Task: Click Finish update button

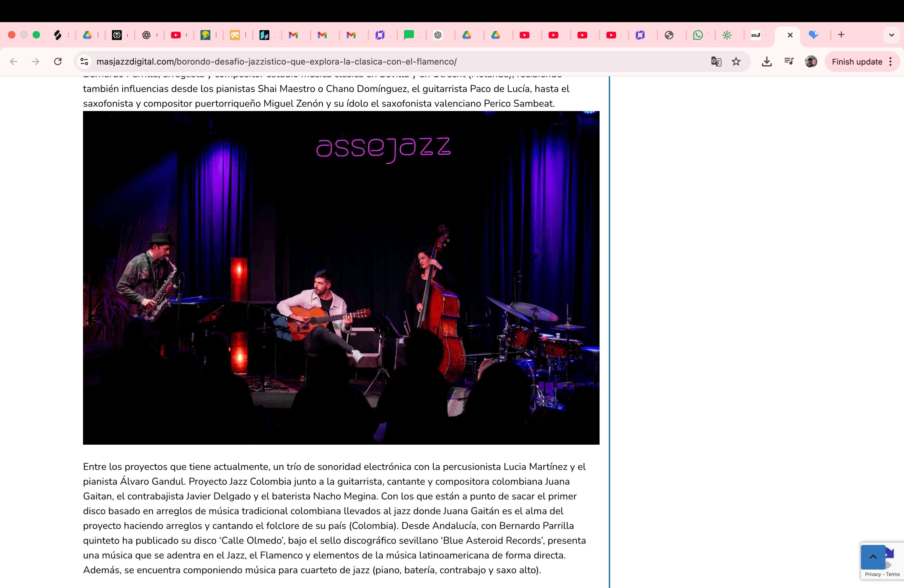Action: [x=857, y=62]
